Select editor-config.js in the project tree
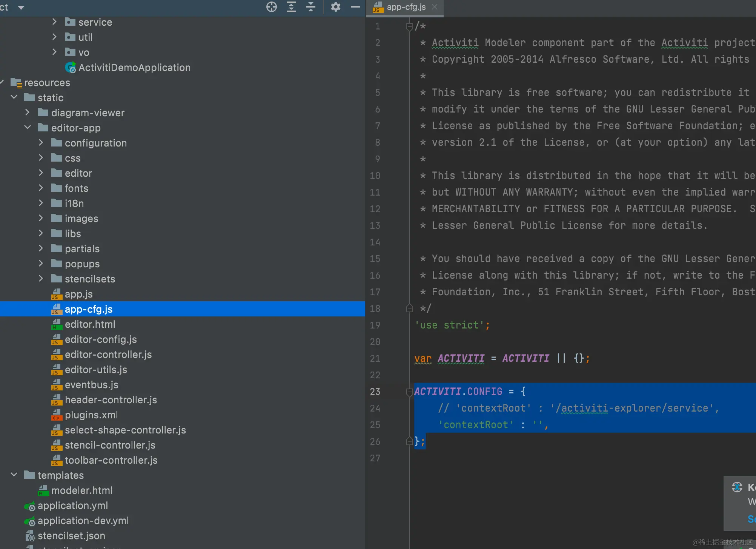 100,339
